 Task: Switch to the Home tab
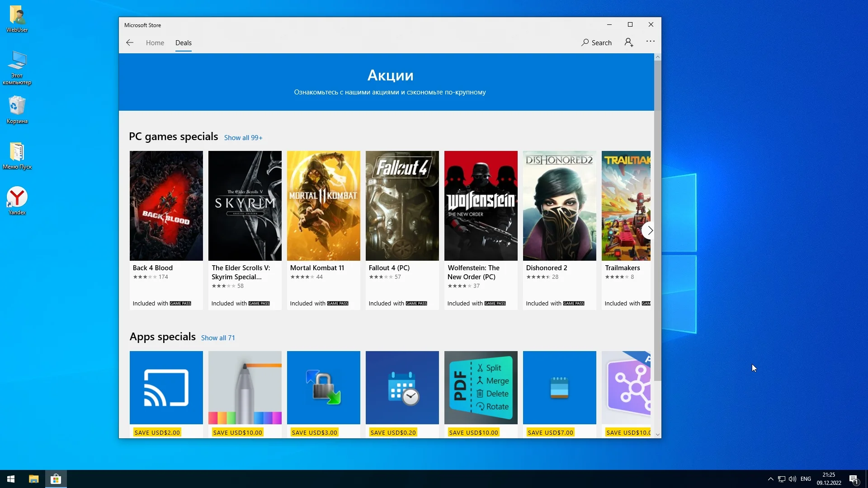pyautogui.click(x=155, y=43)
